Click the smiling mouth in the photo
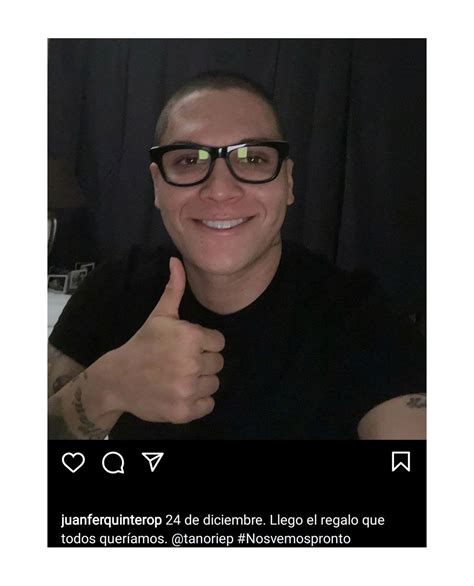474x586 pixels. coord(223,223)
